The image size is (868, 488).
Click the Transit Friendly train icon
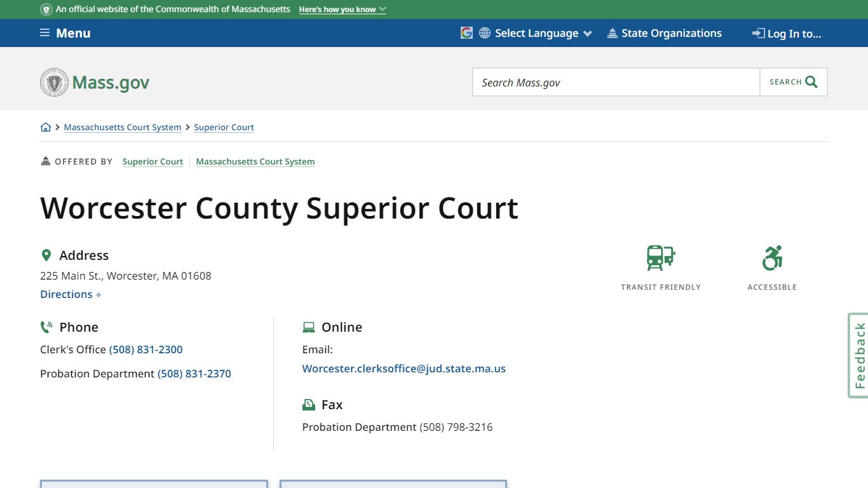coord(661,258)
